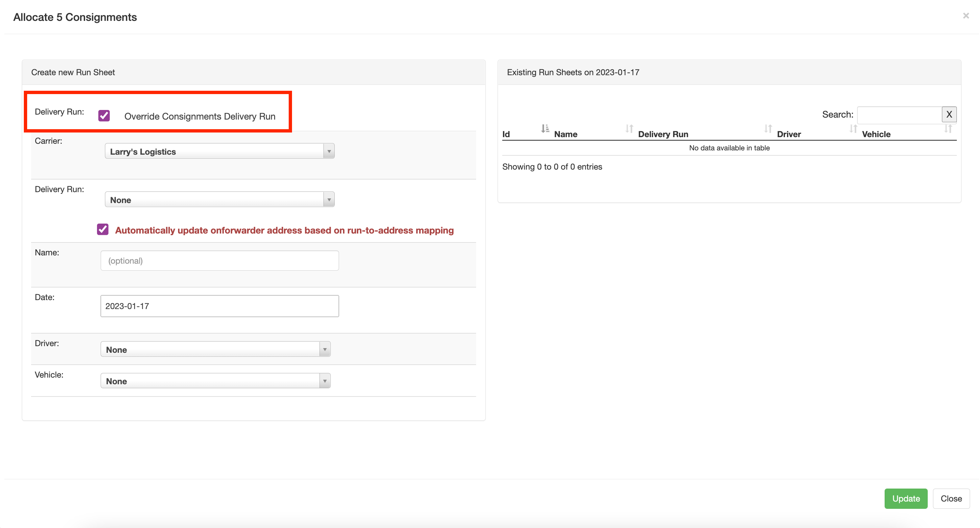Screen dimensions: 980x528
Task: Click the optional Name input field
Action: 219,260
